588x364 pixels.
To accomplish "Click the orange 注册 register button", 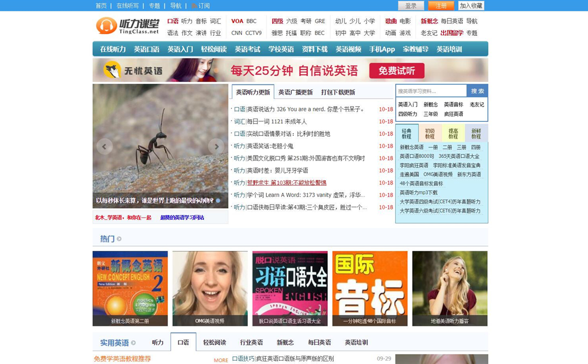I will point(441,5).
